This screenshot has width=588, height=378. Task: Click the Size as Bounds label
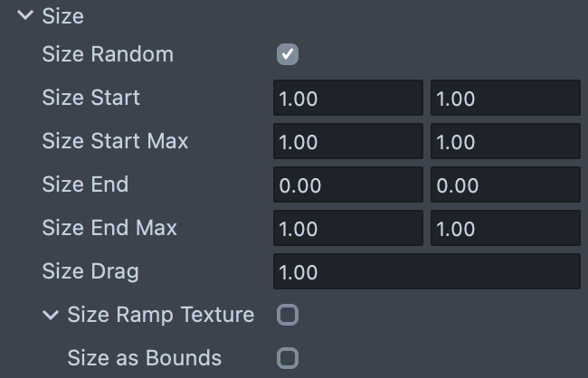tap(145, 358)
